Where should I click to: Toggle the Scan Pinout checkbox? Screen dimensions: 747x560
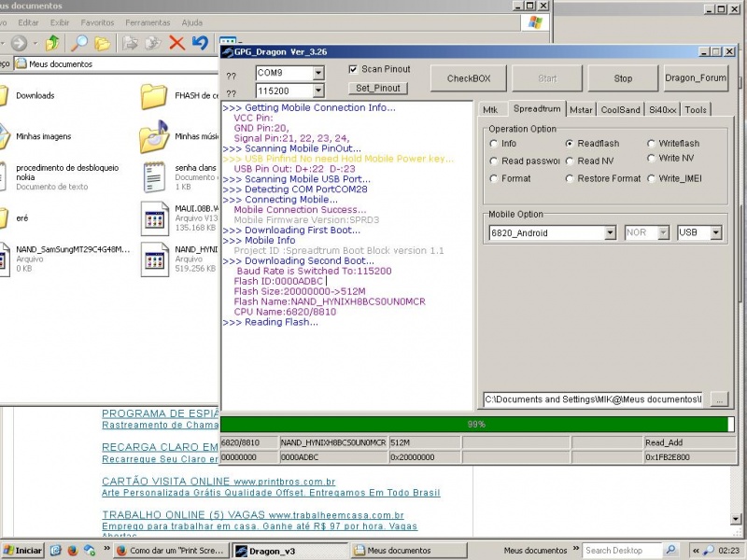click(x=353, y=69)
